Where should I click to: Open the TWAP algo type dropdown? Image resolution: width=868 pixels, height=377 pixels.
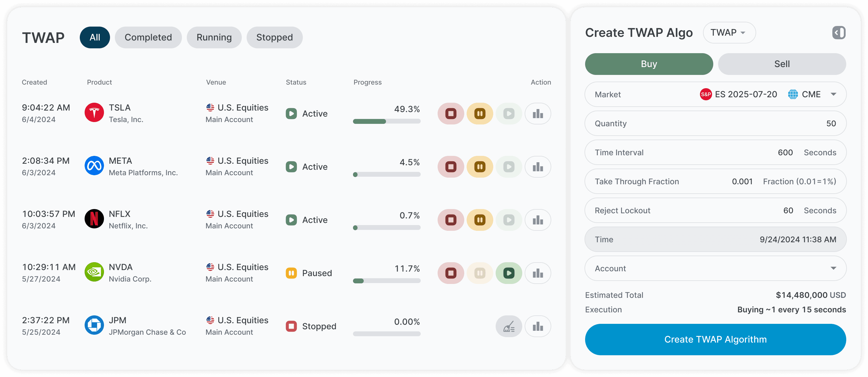click(729, 33)
